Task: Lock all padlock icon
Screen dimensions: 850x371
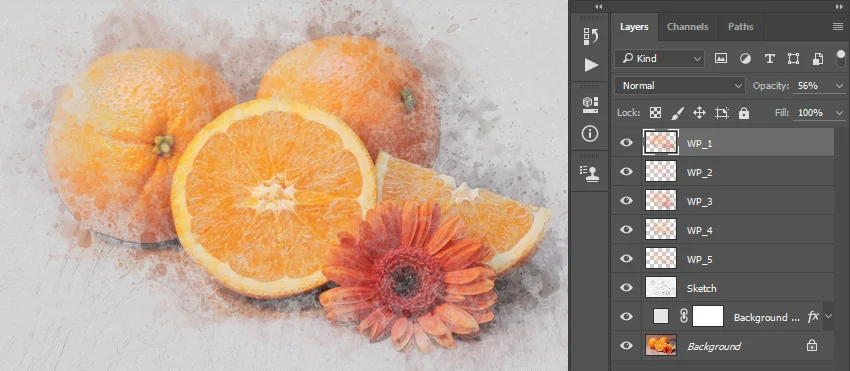Action: pos(744,113)
